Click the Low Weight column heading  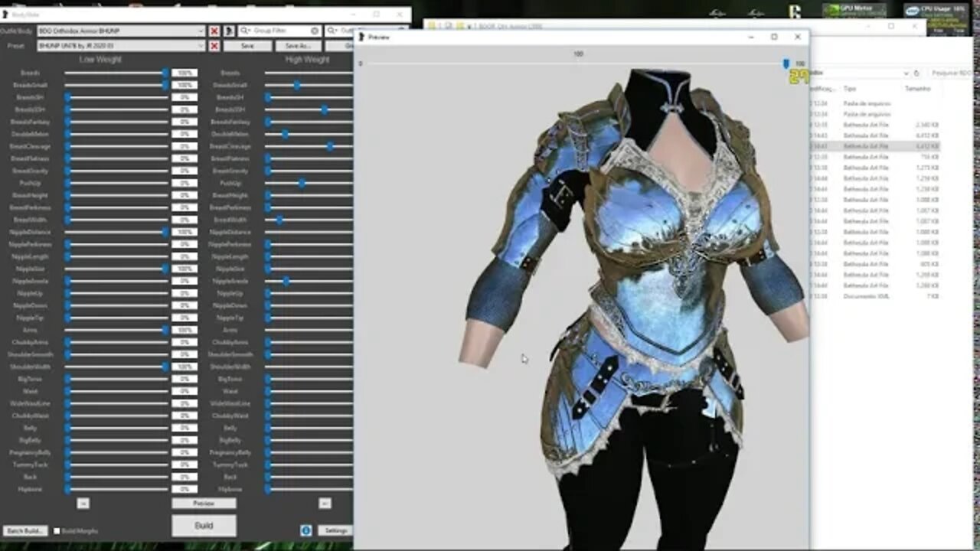pyautogui.click(x=100, y=59)
